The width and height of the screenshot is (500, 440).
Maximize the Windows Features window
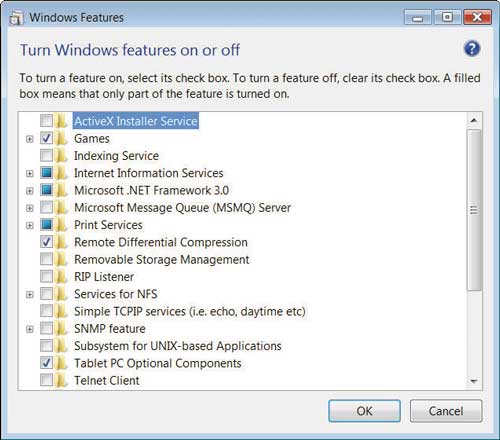447,17
